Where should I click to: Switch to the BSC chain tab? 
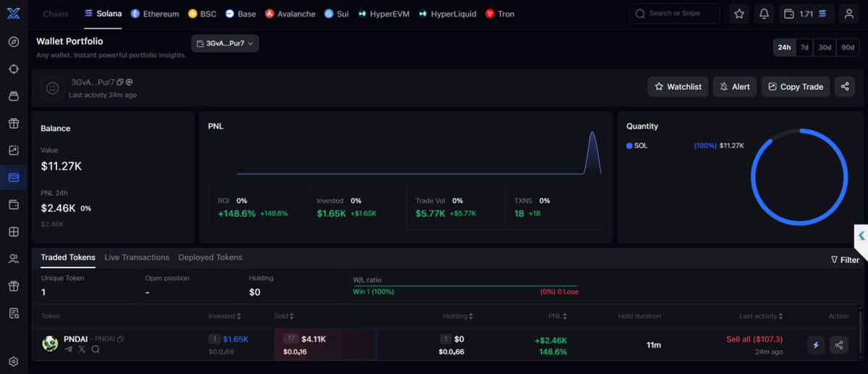coord(202,14)
